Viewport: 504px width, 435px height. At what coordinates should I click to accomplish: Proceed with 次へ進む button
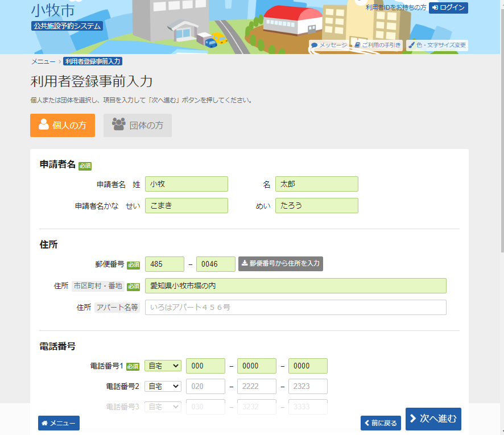point(433,419)
